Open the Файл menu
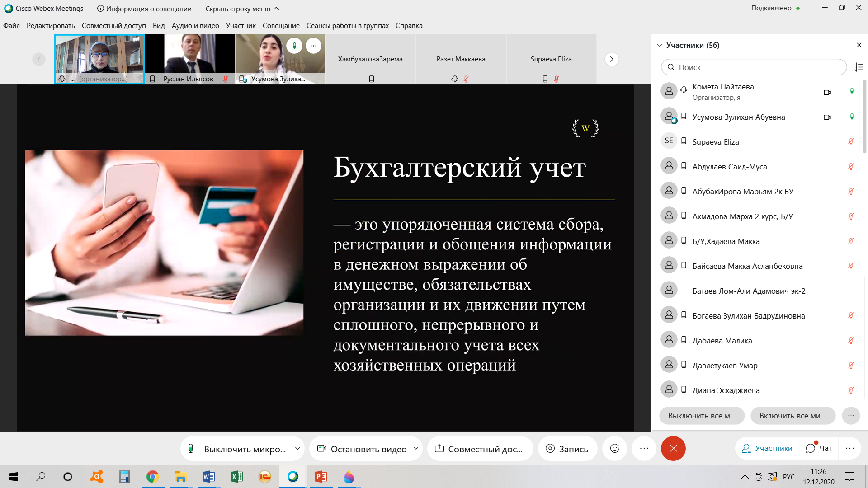The image size is (868, 488). (11, 26)
